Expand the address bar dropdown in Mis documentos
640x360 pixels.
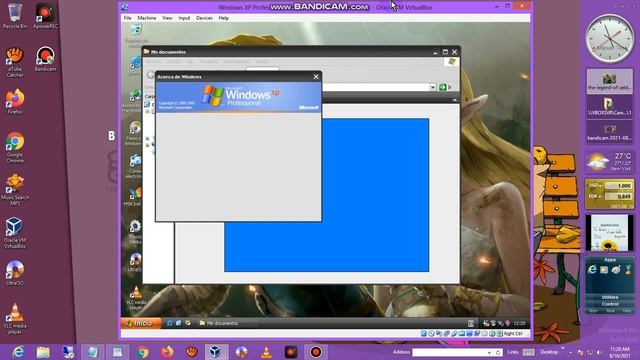pyautogui.click(x=432, y=87)
